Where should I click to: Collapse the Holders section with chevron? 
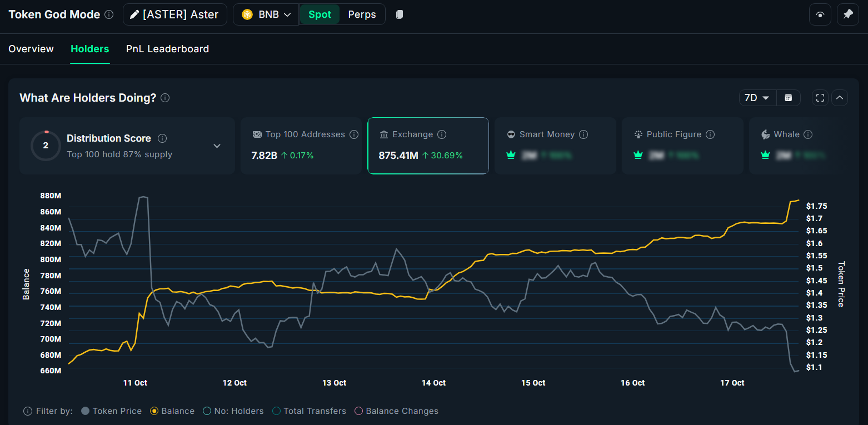click(840, 98)
